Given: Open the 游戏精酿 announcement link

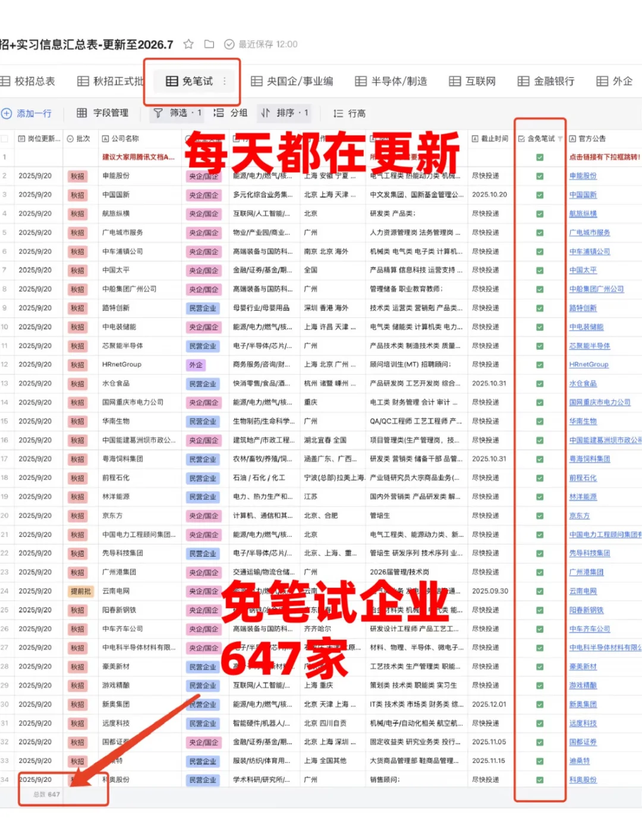Looking at the screenshot, I should pyautogui.click(x=583, y=686).
